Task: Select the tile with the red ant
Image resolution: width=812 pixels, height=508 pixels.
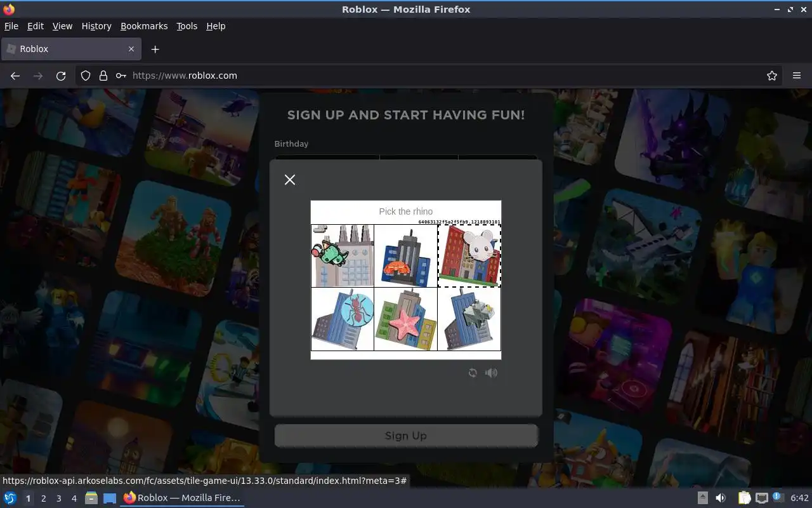Action: (343, 319)
